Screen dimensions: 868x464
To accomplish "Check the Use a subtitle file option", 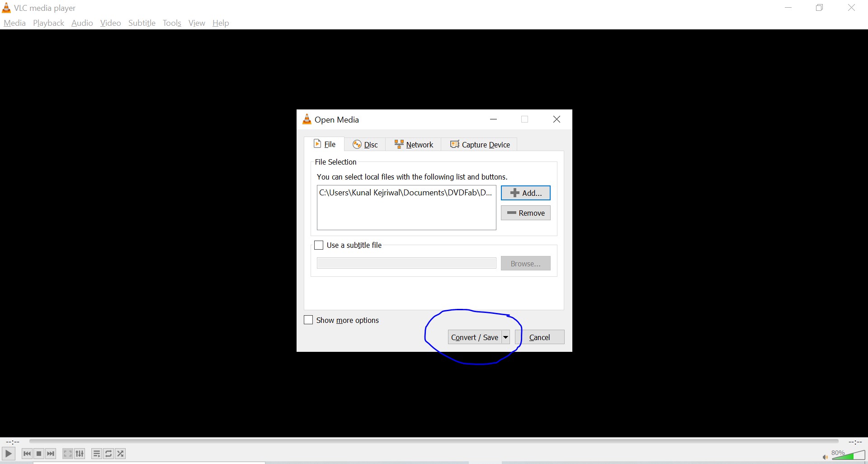I will pyautogui.click(x=319, y=245).
